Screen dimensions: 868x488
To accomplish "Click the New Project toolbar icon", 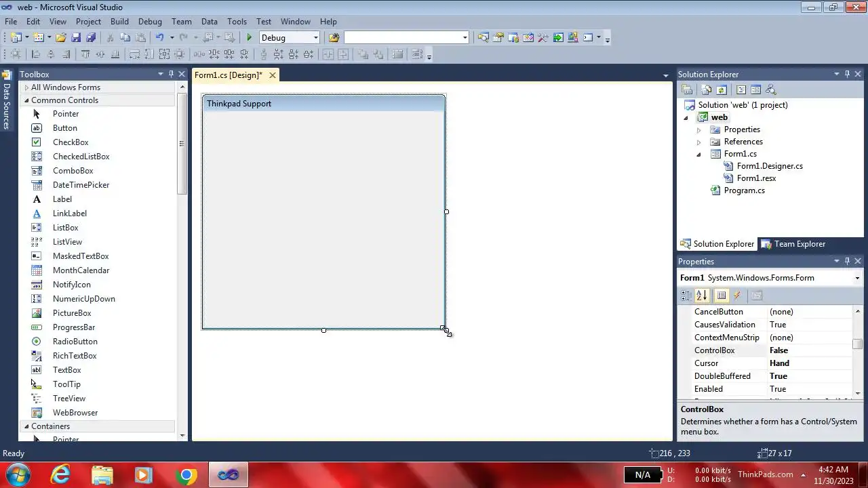I will click(16, 38).
